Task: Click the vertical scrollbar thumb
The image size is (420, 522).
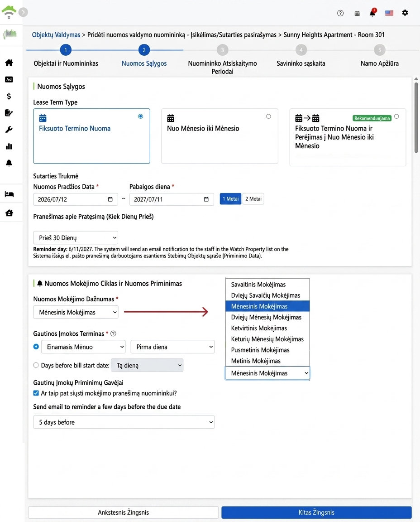Action: [416, 117]
